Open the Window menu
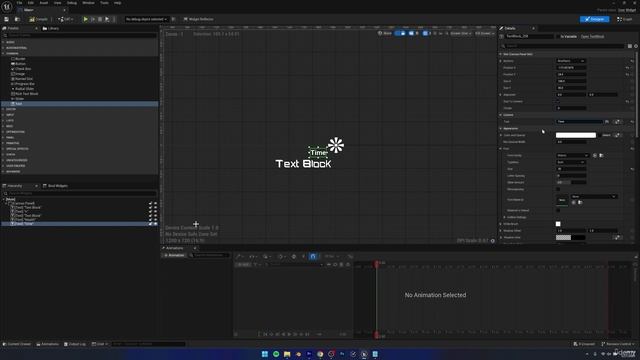 88,3
